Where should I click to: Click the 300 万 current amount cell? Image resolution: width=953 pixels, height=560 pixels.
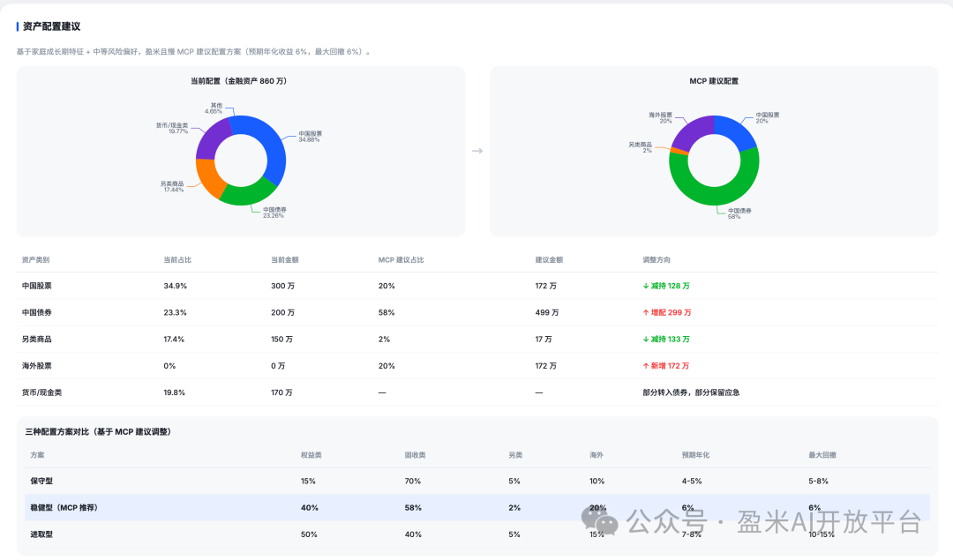pos(282,286)
